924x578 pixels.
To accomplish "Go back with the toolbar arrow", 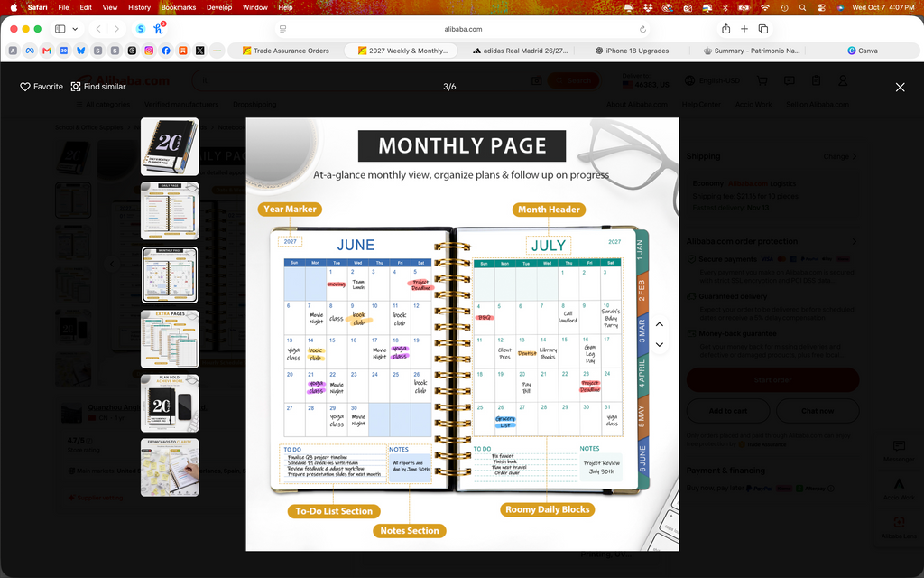I will tap(98, 29).
